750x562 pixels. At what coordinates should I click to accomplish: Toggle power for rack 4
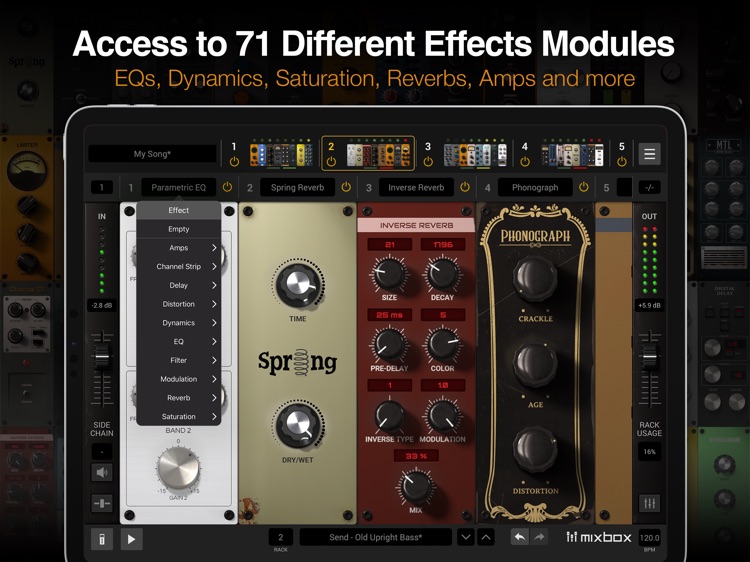pyautogui.click(x=525, y=162)
